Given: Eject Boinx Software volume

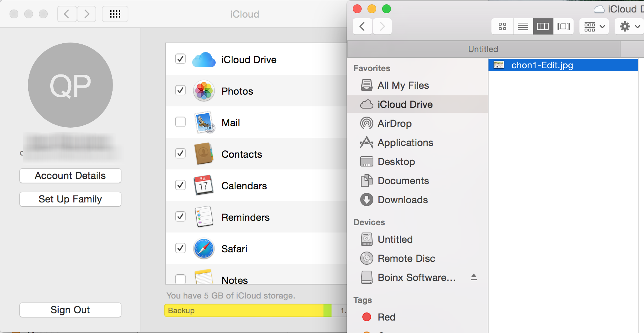Looking at the screenshot, I should tap(474, 277).
